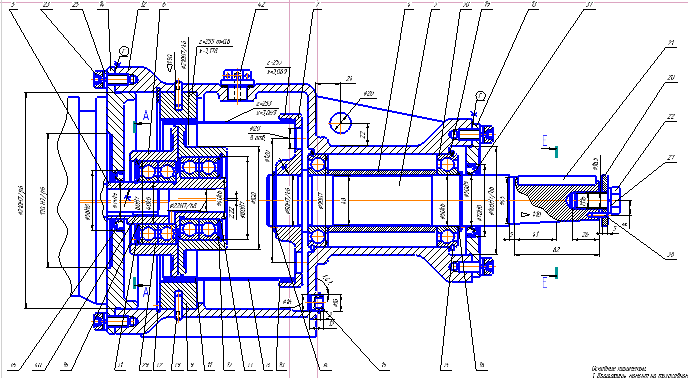The width and height of the screenshot is (688, 378).
Task: Select the lower blue section marker A
Action: click(x=146, y=292)
